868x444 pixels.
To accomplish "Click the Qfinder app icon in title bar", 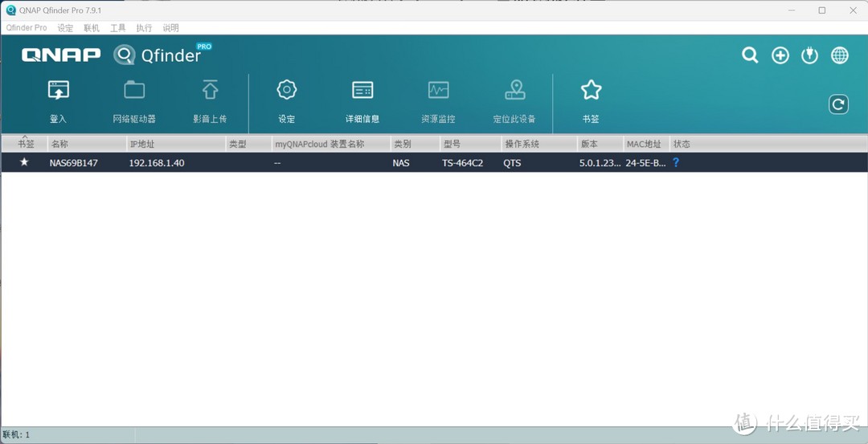I will pos(10,10).
